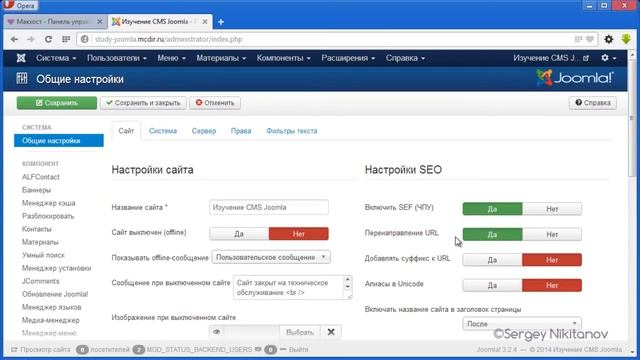Set Перенаправление URL to Нет
The width and height of the screenshot is (640, 360).
pyautogui.click(x=552, y=235)
